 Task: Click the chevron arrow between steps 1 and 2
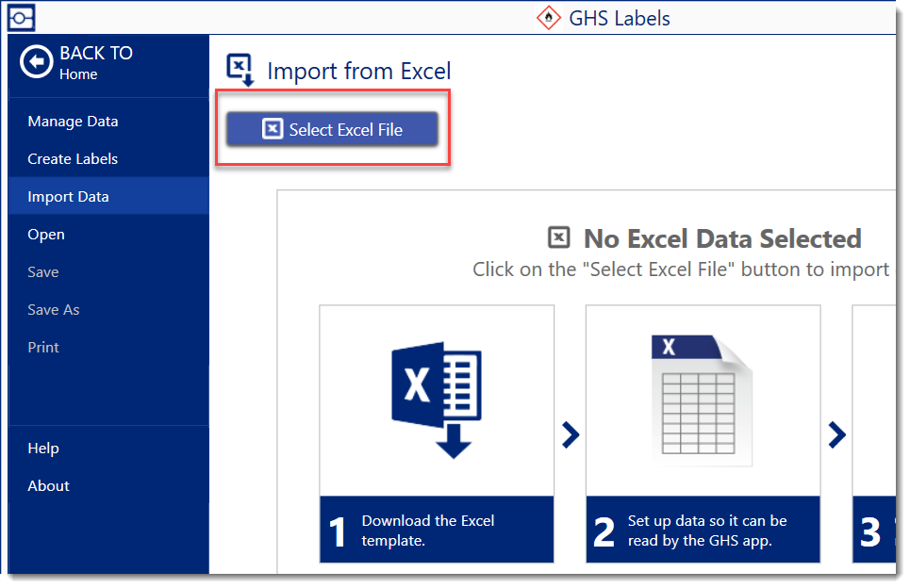tap(571, 434)
